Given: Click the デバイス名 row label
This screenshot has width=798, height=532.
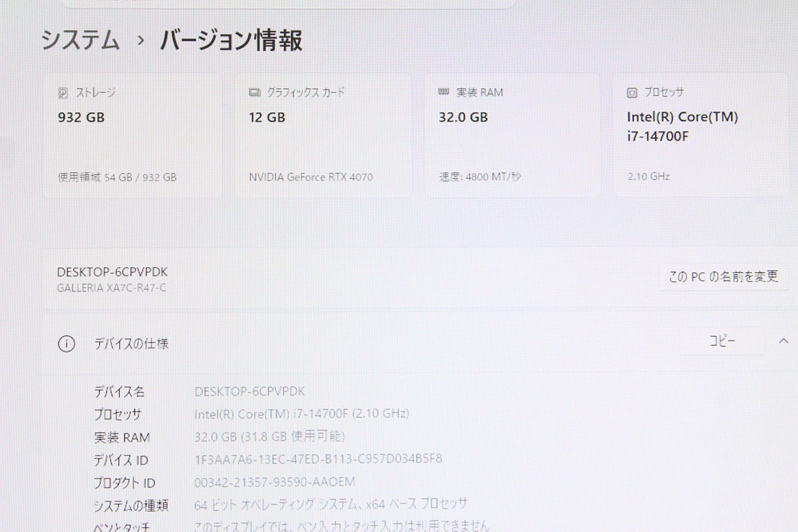Looking at the screenshot, I should (119, 392).
